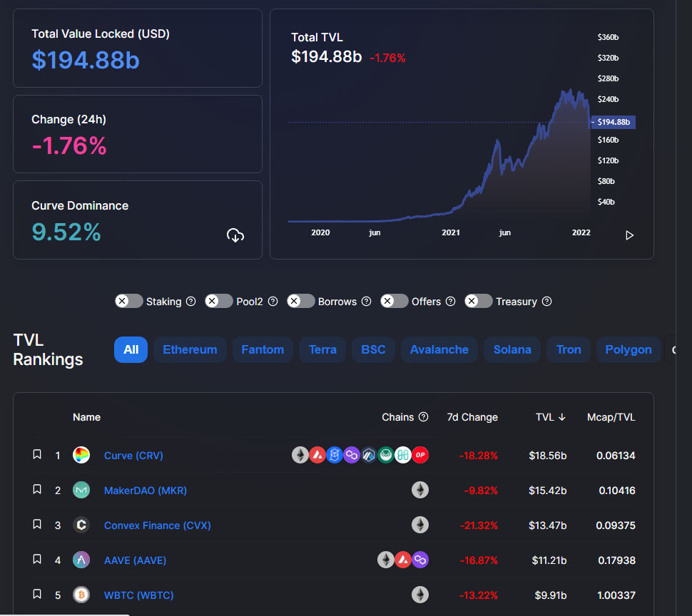Filter rankings by Polygon
The width and height of the screenshot is (692, 616).
point(629,349)
